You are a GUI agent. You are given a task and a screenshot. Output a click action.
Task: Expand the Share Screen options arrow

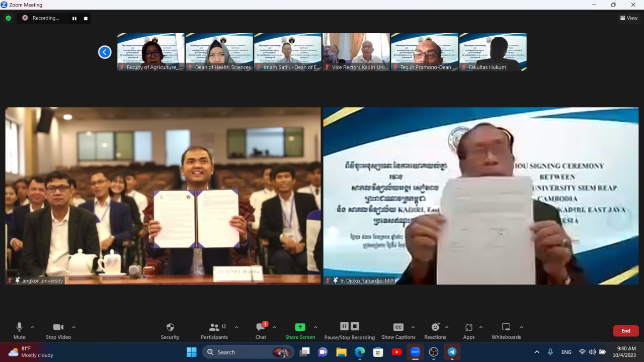pyautogui.click(x=315, y=327)
